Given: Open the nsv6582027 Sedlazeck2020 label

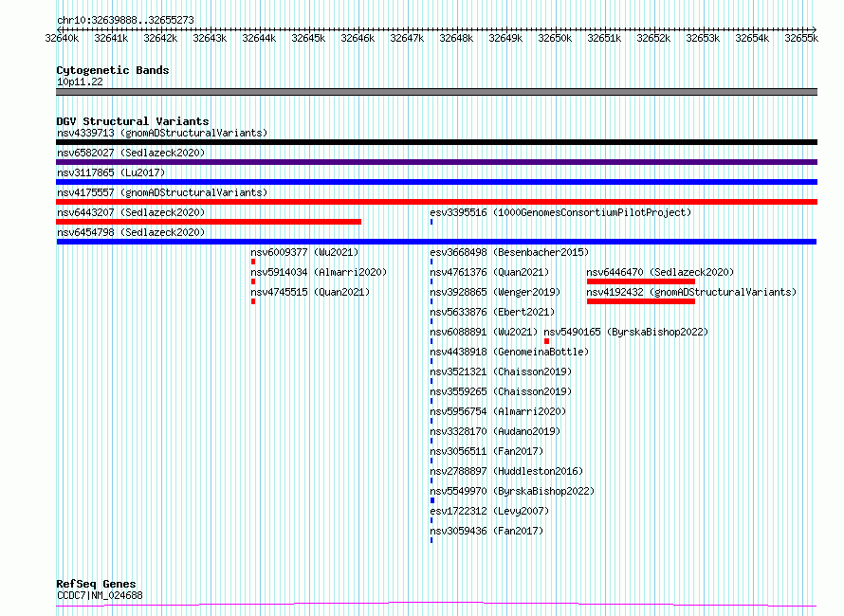Looking at the screenshot, I should 131,153.
